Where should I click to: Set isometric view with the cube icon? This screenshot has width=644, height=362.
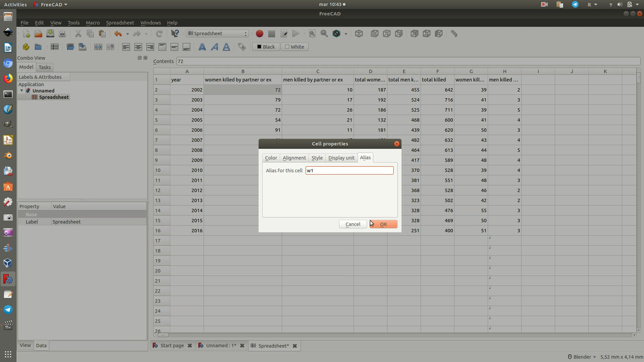[359, 34]
